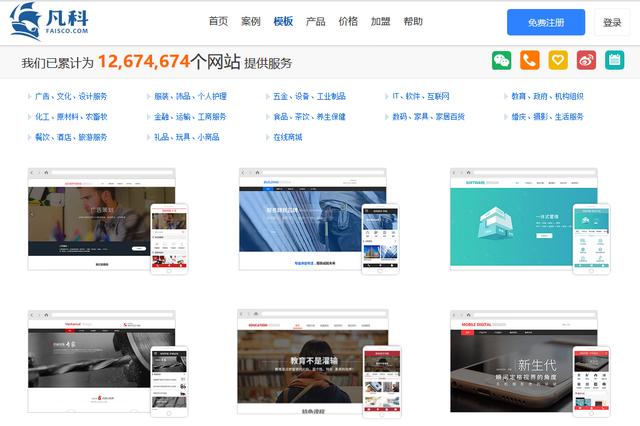Open the 帮助 navigation item
This screenshot has width=640, height=426.
413,21
